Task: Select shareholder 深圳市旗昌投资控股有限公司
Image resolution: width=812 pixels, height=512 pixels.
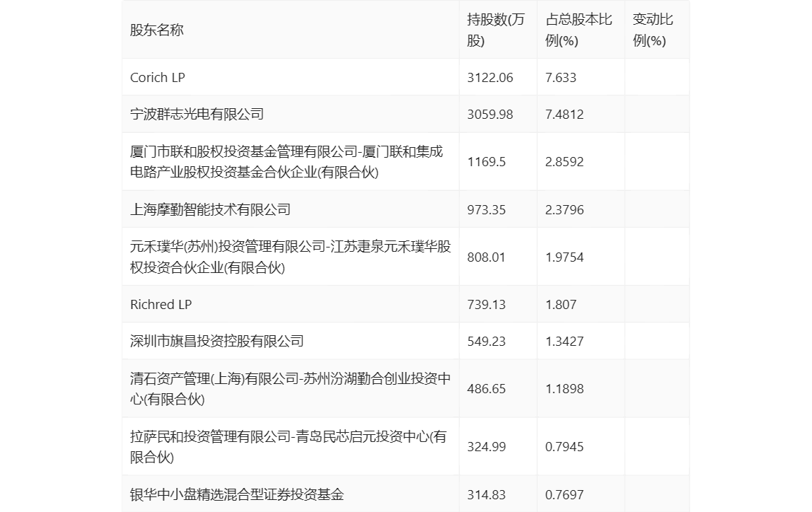Action: (x=217, y=341)
